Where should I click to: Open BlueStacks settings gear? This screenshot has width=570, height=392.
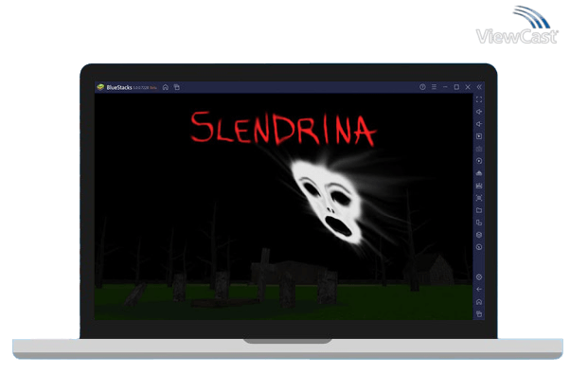(x=479, y=277)
